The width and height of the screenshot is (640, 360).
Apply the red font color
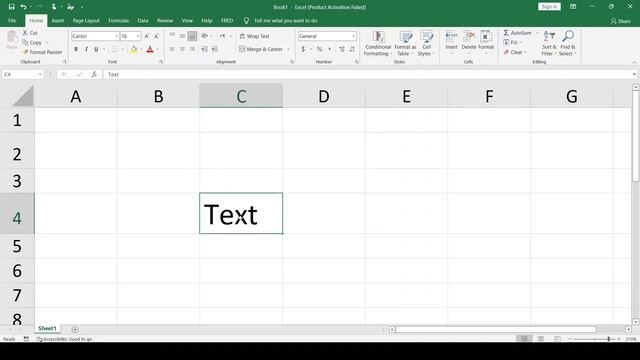150,49
